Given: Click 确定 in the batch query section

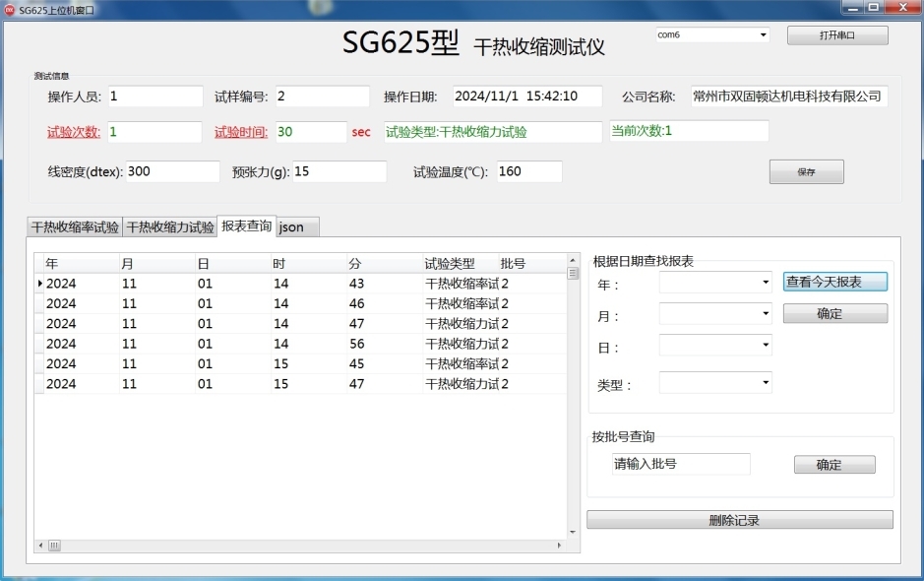Looking at the screenshot, I should pos(834,465).
